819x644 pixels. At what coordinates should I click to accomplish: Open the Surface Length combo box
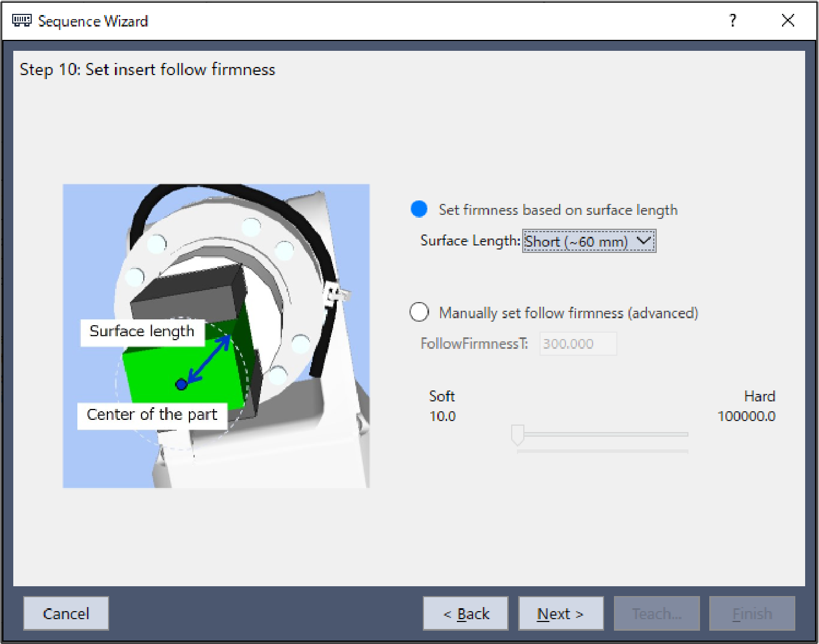[x=578, y=241]
